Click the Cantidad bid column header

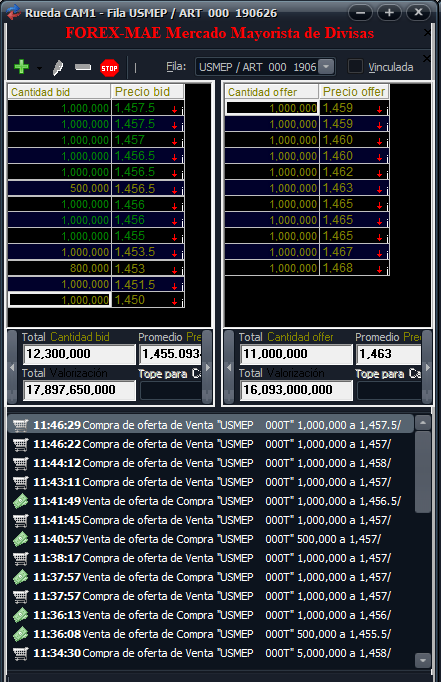click(59, 92)
